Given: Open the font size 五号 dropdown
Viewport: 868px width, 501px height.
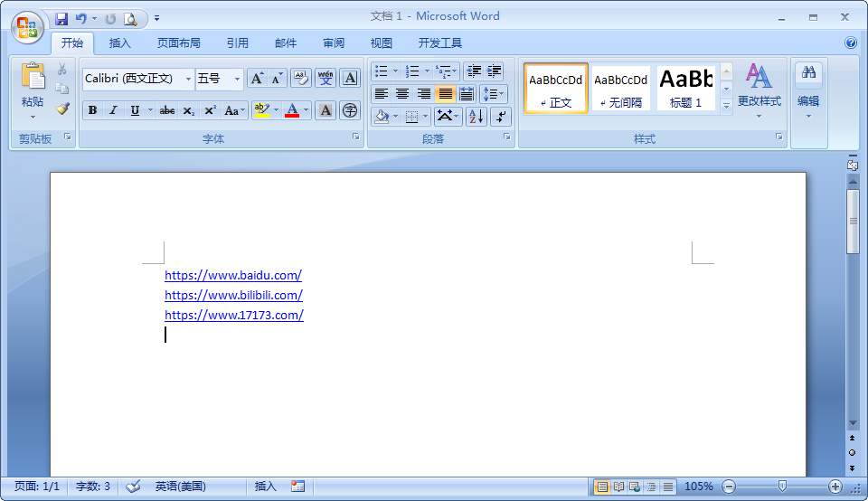Looking at the screenshot, I should coord(237,80).
